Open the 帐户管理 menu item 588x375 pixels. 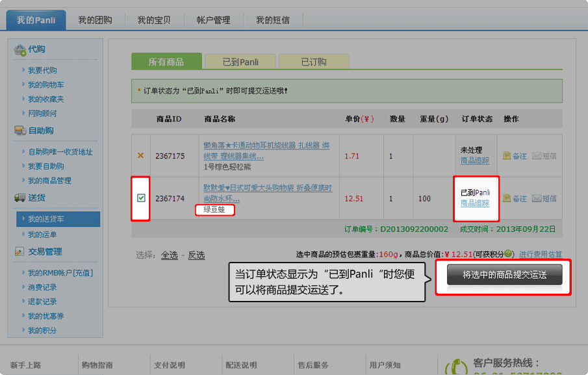point(214,19)
